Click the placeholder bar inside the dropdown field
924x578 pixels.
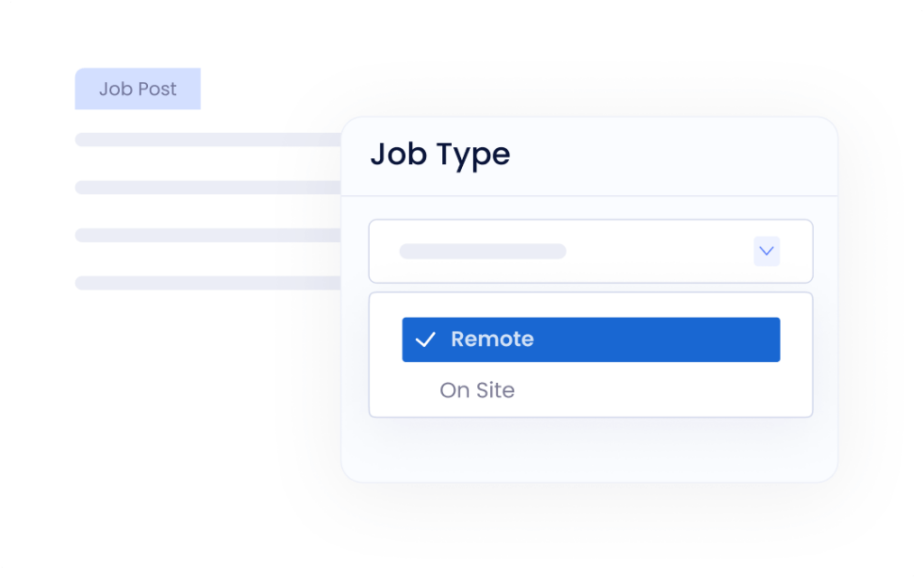[x=483, y=251]
